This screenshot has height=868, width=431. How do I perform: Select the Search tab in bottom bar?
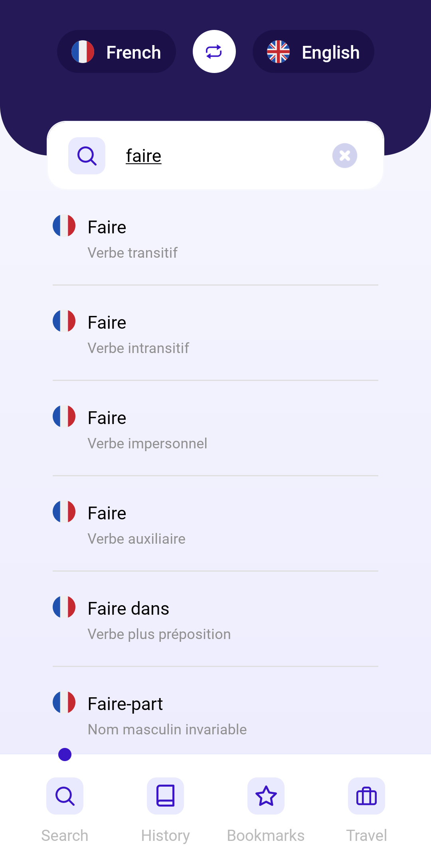(65, 809)
